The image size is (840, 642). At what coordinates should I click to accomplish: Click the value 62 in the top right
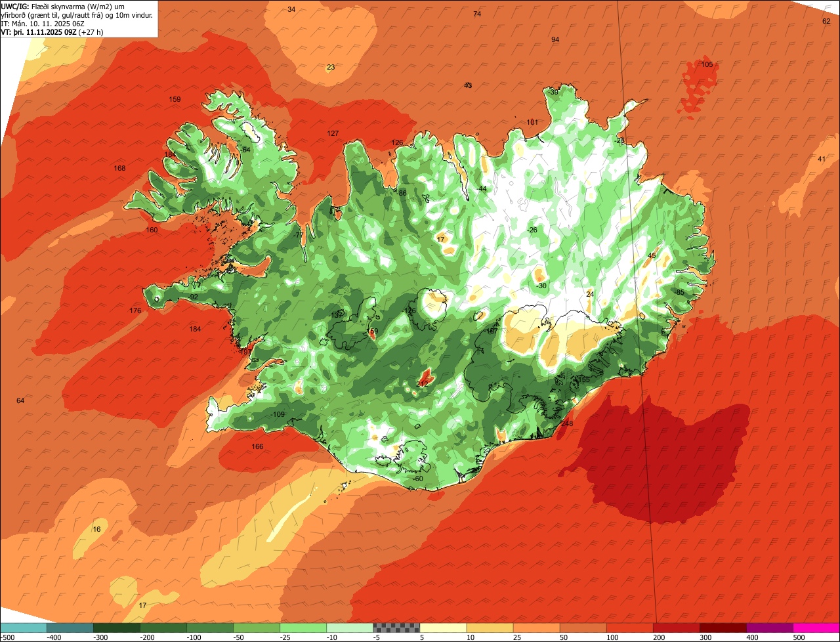coord(826,21)
